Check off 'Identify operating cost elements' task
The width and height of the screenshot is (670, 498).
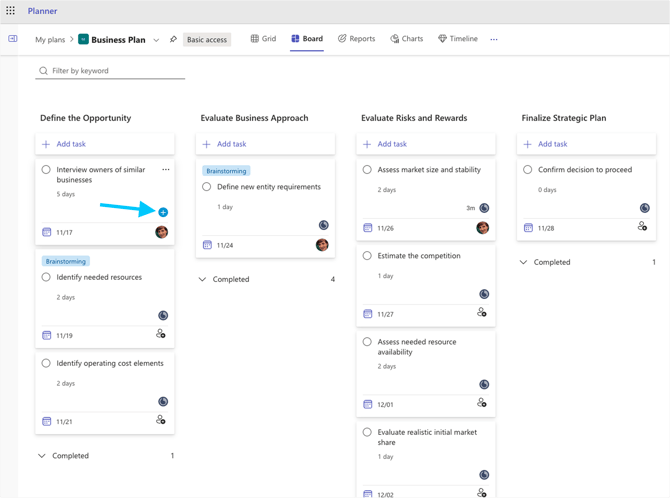pos(46,363)
